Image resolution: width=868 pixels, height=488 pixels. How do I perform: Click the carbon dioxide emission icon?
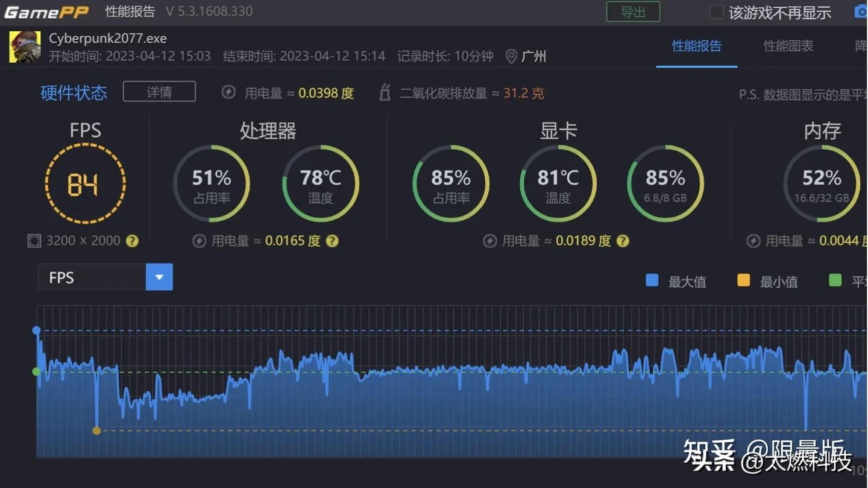[x=385, y=92]
